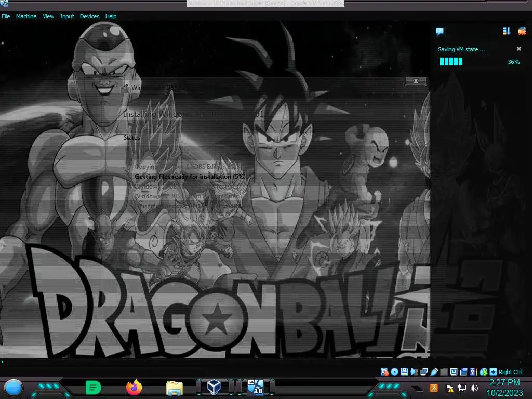Open File Explorer from the taskbar
The width and height of the screenshot is (532, 399).
175,388
